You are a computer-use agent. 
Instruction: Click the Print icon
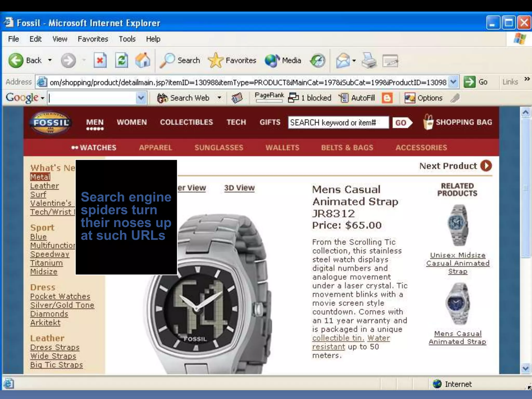pos(369,61)
